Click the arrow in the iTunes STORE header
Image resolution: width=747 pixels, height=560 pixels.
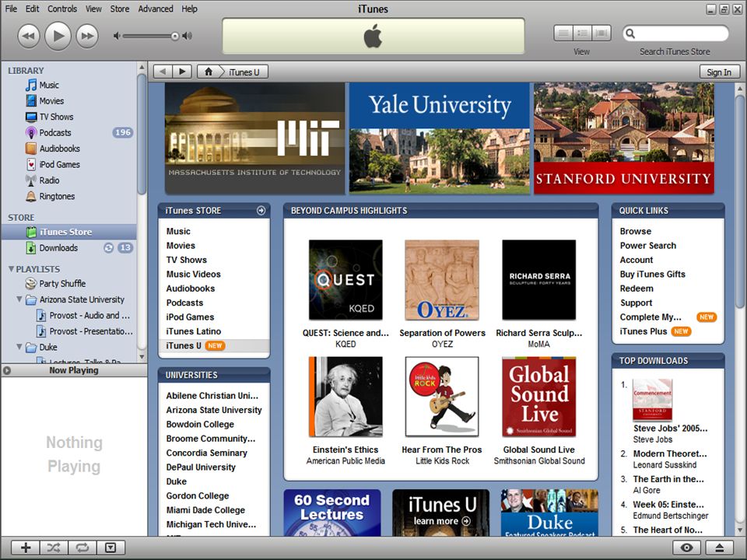coord(261,211)
